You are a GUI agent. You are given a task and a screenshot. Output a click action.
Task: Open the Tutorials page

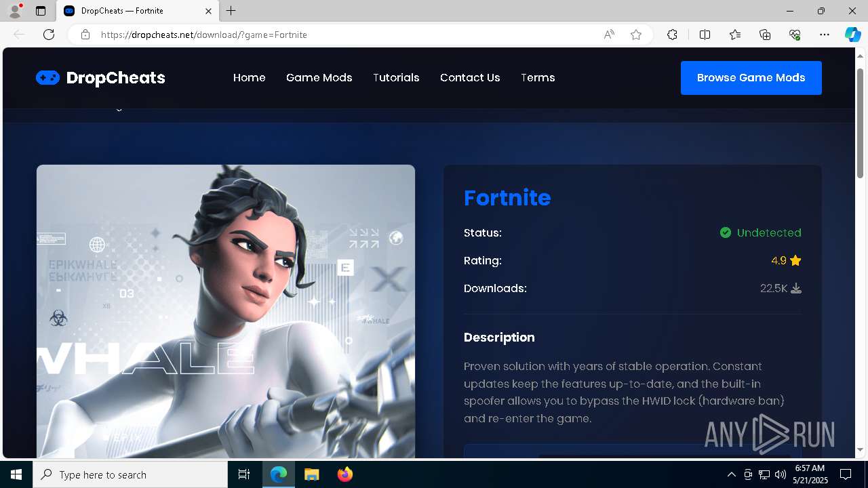(x=396, y=78)
